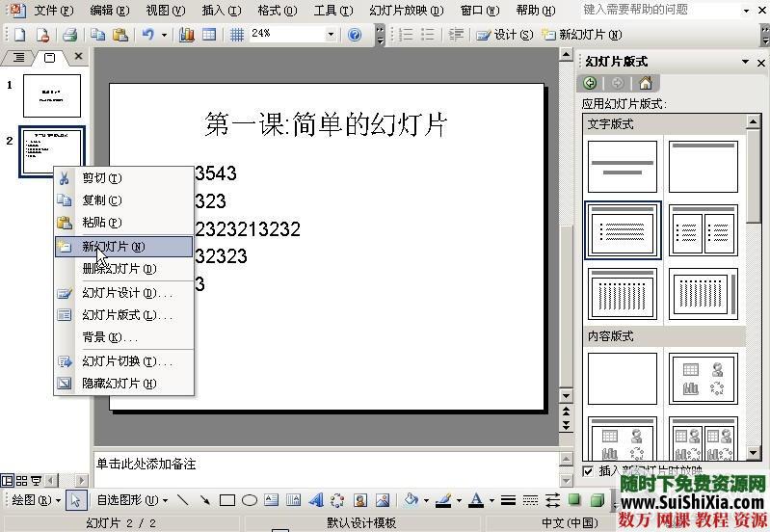Click the show grid icon
The height and width of the screenshot is (532, 770).
[237, 35]
